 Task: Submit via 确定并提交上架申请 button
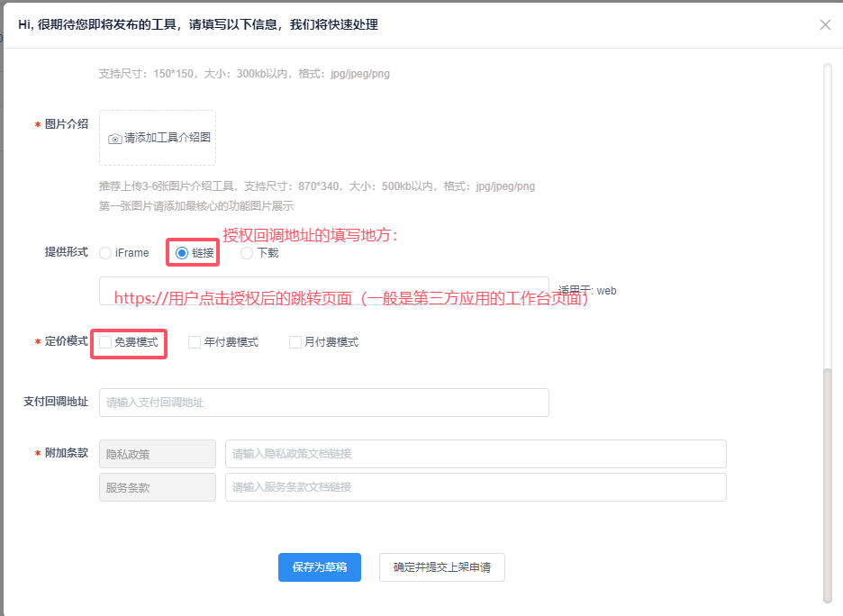coord(441,567)
